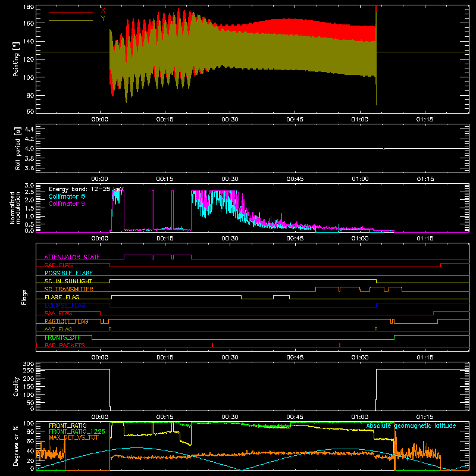Click the Degrees or % axis title
This screenshot has width=476, height=476.
tap(16, 446)
